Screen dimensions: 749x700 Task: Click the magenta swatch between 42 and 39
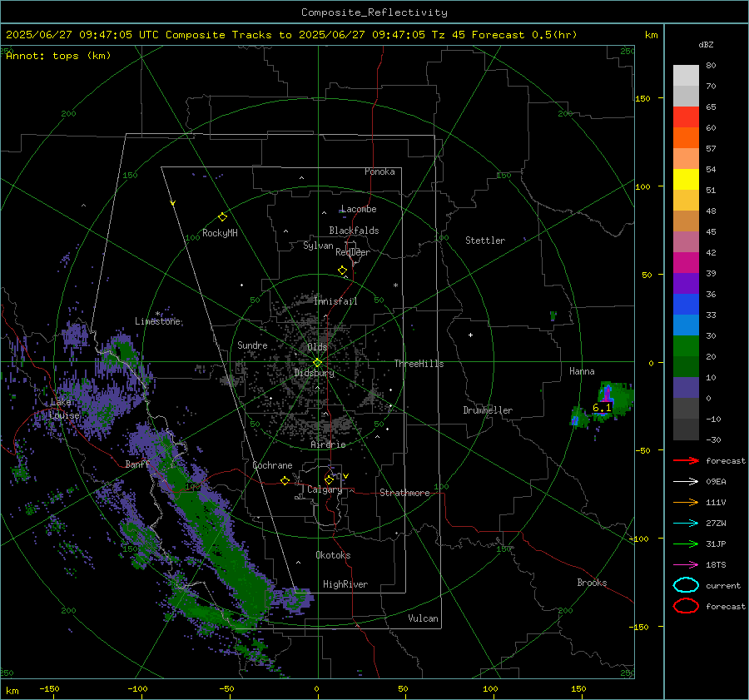coord(686,262)
